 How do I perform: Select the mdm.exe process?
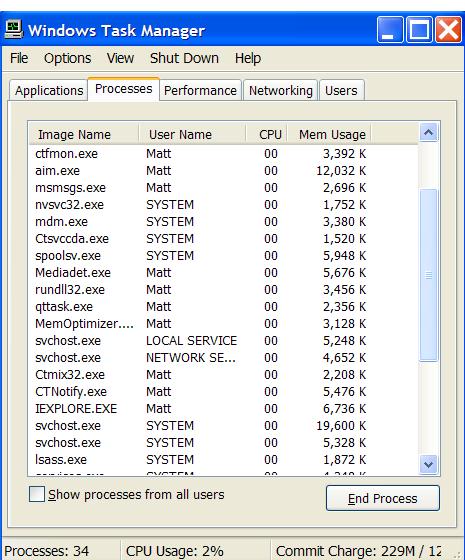tap(223, 222)
